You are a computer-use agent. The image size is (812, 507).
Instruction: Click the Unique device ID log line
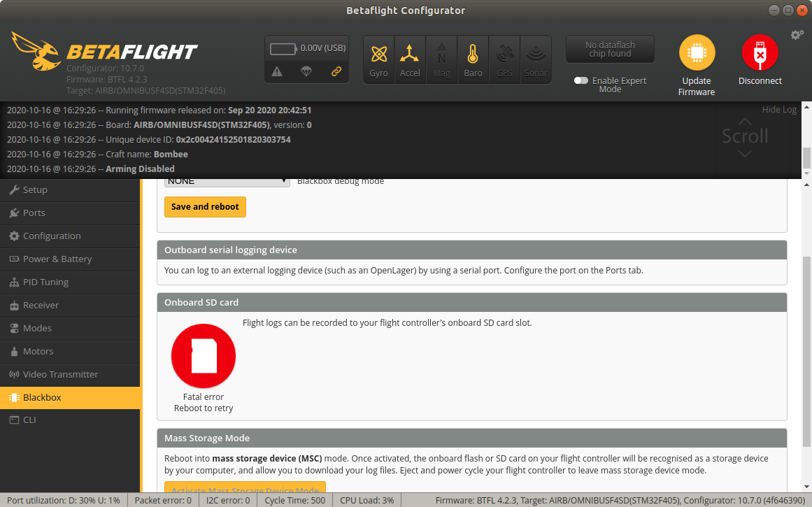(x=149, y=140)
